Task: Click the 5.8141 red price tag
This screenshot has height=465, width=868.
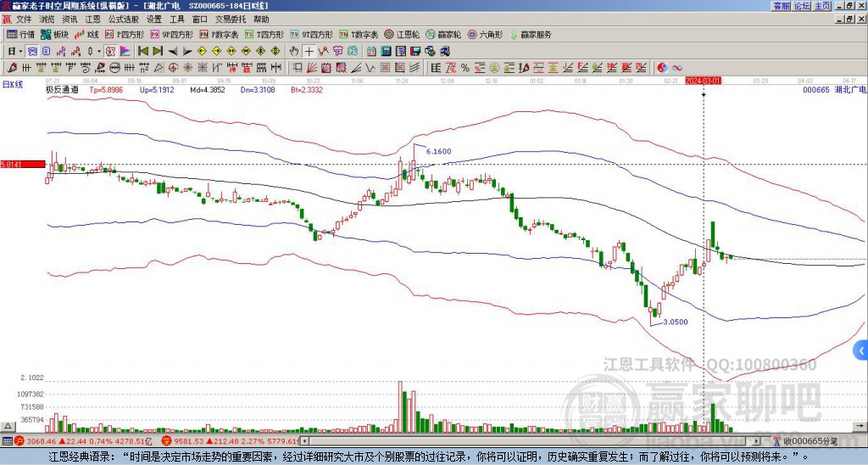Action: (x=23, y=165)
